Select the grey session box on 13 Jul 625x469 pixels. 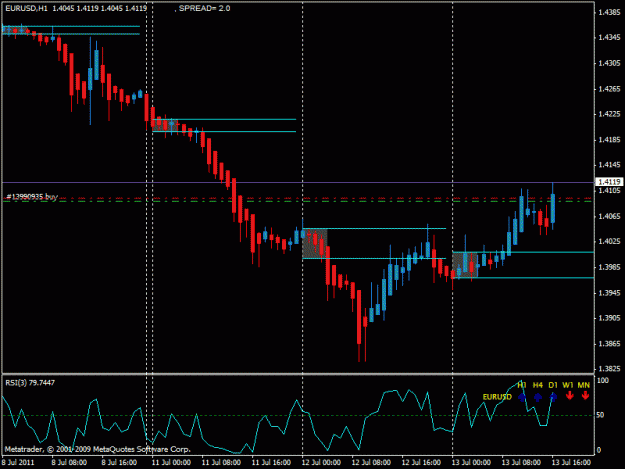coord(465,265)
